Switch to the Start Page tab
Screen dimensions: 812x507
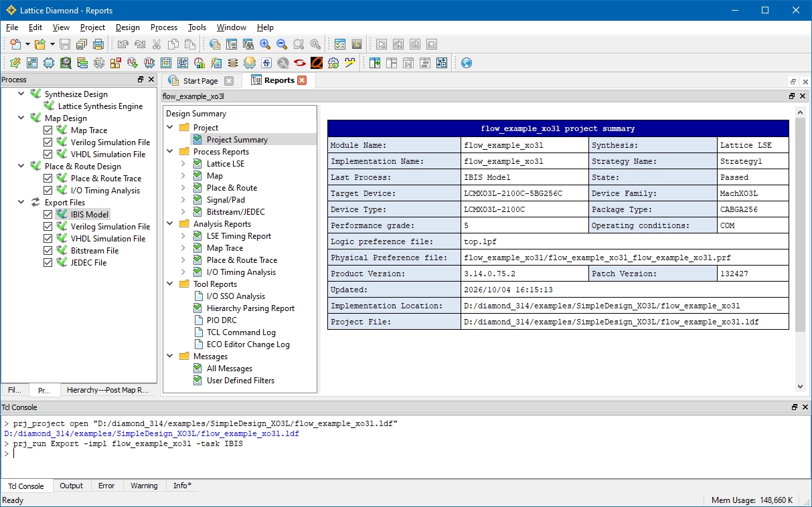pos(200,80)
